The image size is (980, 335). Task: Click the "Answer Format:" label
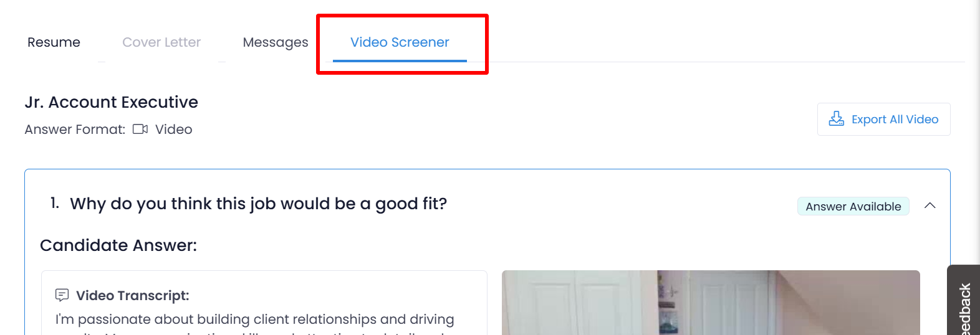(75, 130)
